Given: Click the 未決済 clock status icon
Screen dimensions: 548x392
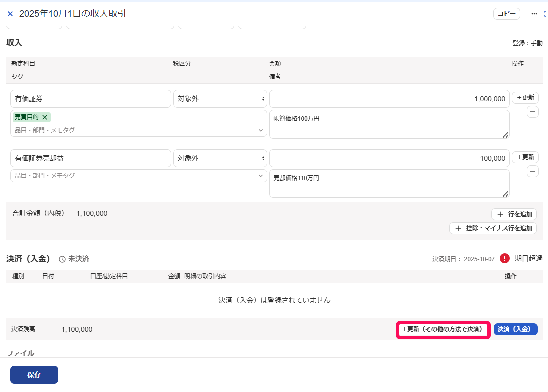Looking at the screenshot, I should coord(62,259).
